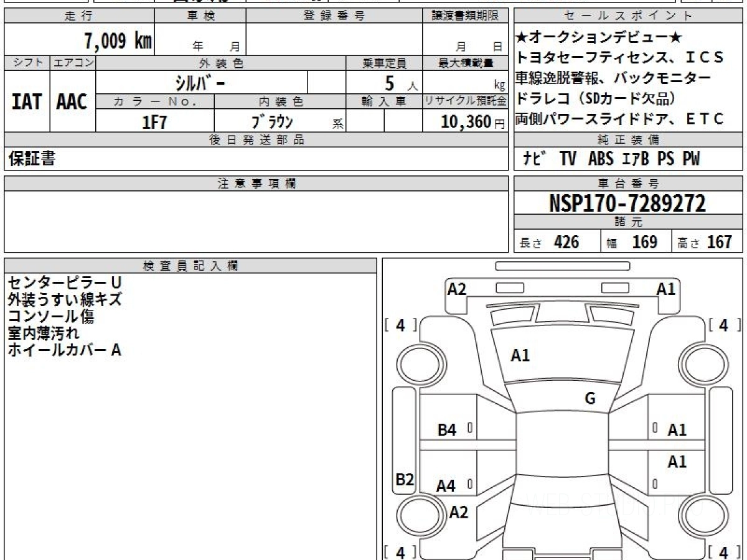The width and height of the screenshot is (747, 560).
Task: Click the エアコン label
Action: [x=73, y=63]
